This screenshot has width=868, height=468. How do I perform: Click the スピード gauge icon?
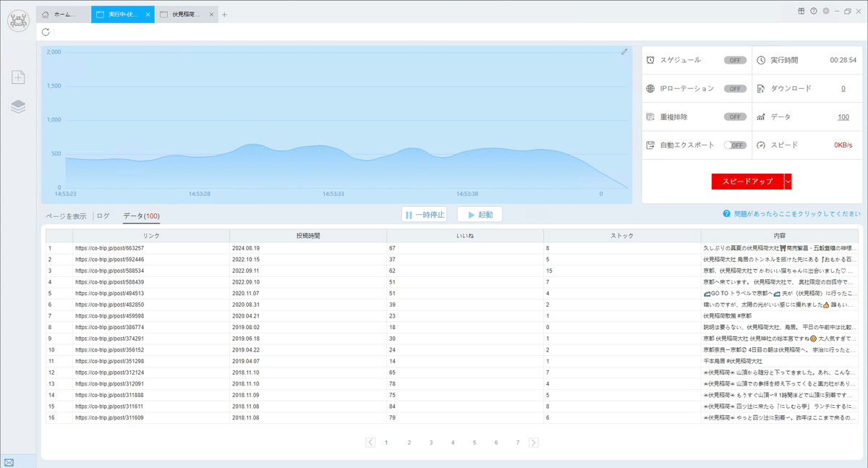coord(761,145)
